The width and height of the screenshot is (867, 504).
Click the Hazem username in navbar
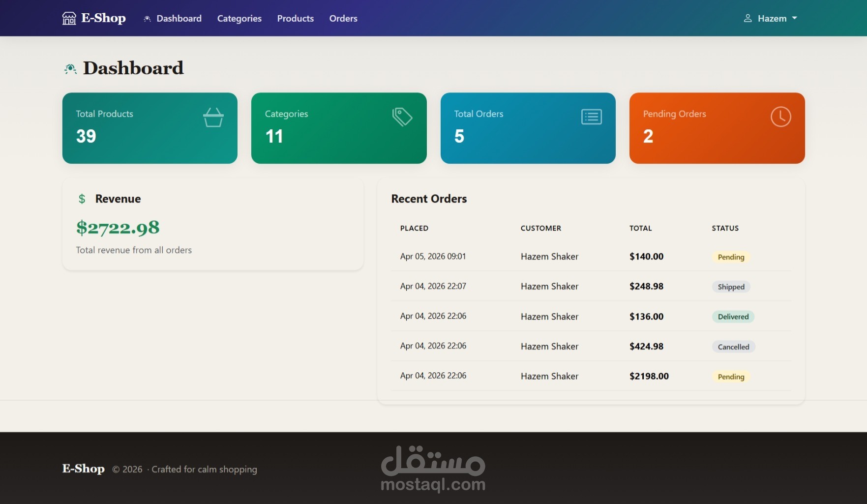772,18
